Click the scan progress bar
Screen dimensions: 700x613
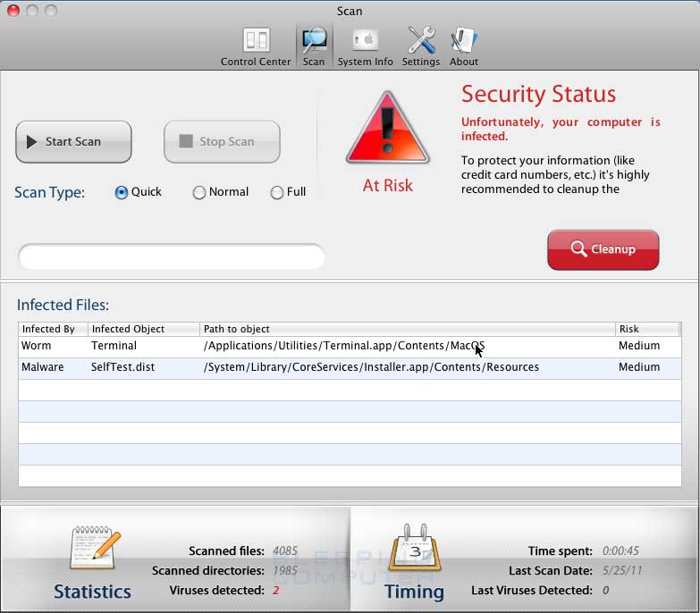172,256
